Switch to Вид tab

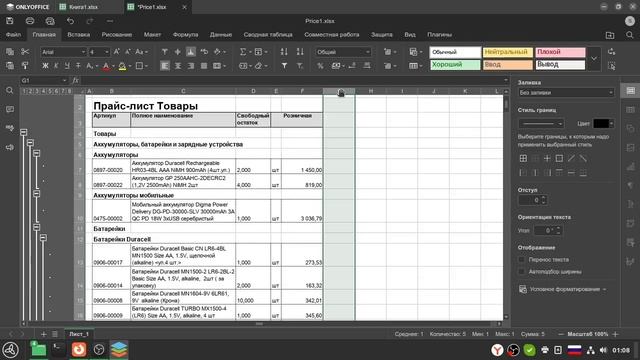[x=410, y=35]
